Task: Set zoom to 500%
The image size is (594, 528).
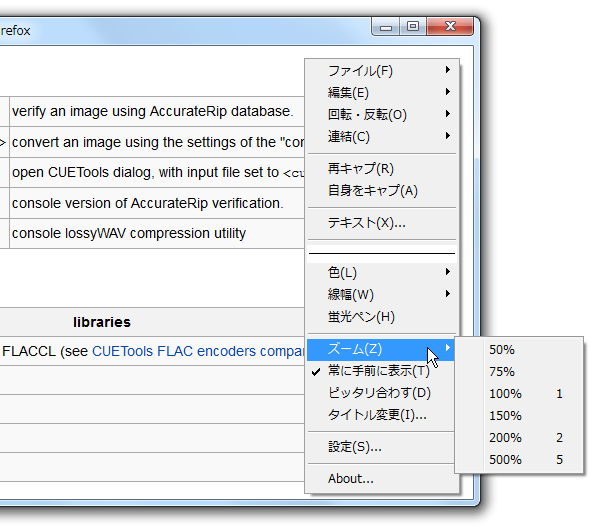Action: (519, 459)
